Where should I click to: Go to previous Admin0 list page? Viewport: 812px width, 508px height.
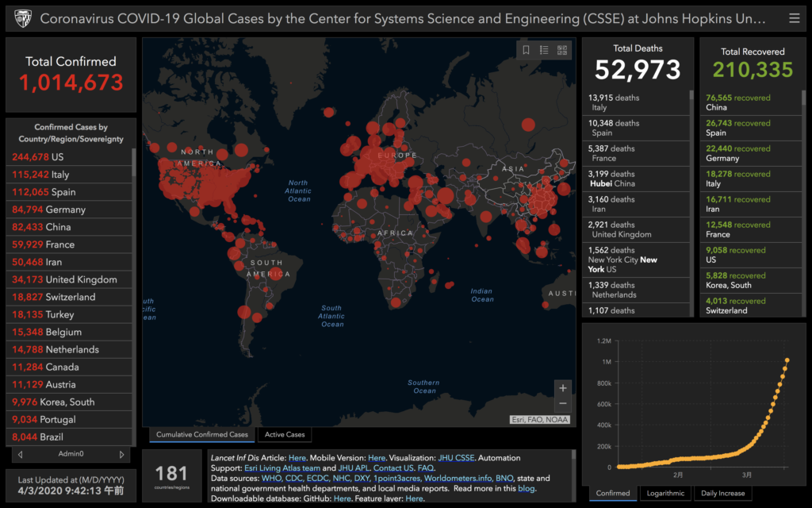(20, 455)
